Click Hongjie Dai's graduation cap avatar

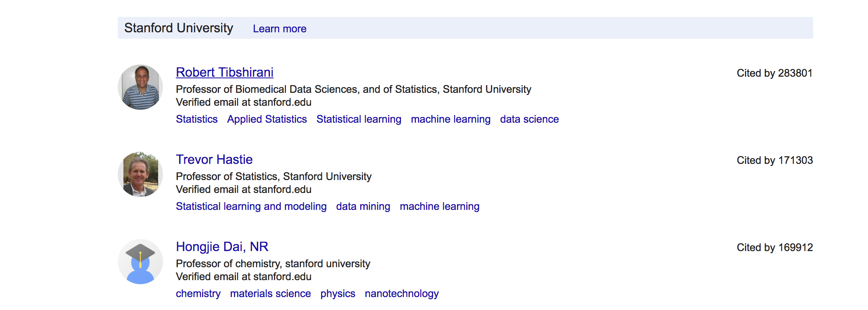[140, 262]
